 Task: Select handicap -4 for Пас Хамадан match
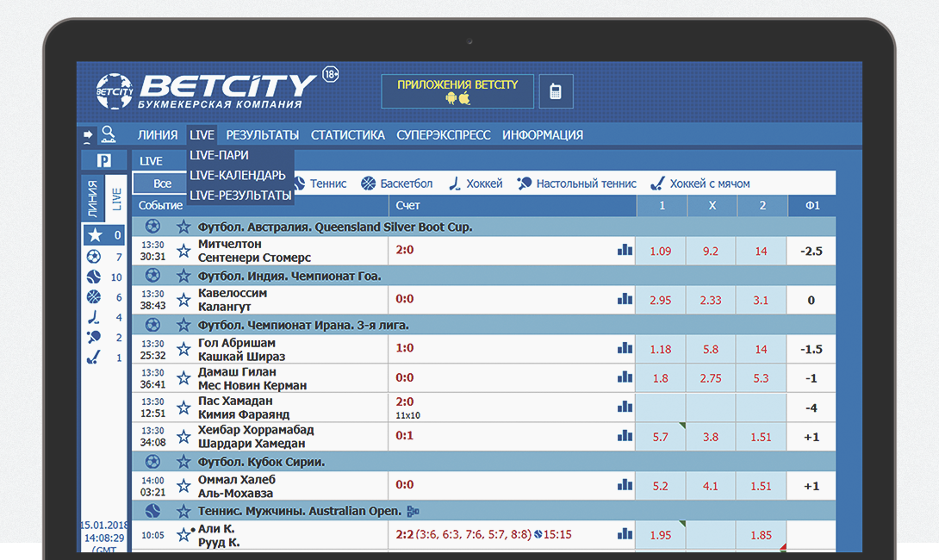(812, 408)
